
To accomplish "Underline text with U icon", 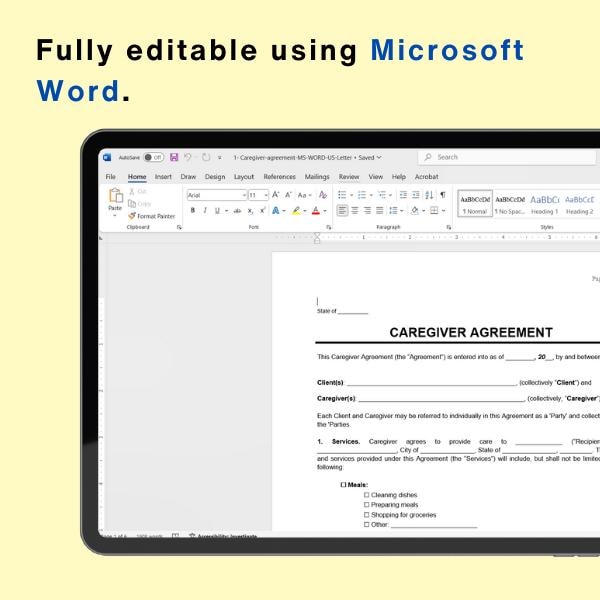I will pos(217,210).
